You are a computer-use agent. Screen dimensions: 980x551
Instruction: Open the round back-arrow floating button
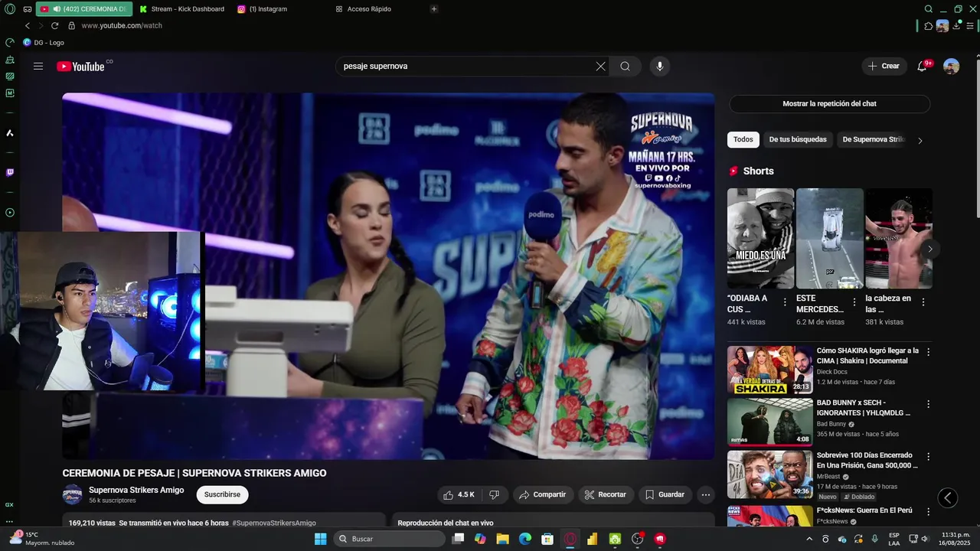[x=948, y=498]
